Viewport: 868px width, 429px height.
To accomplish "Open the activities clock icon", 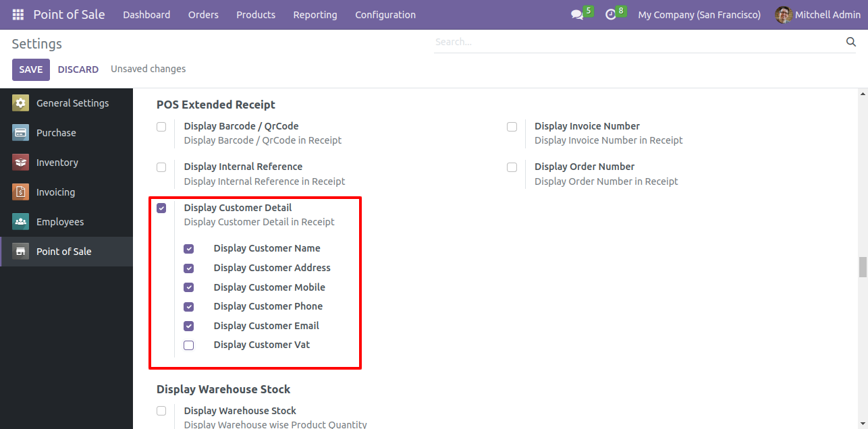I will pyautogui.click(x=611, y=15).
